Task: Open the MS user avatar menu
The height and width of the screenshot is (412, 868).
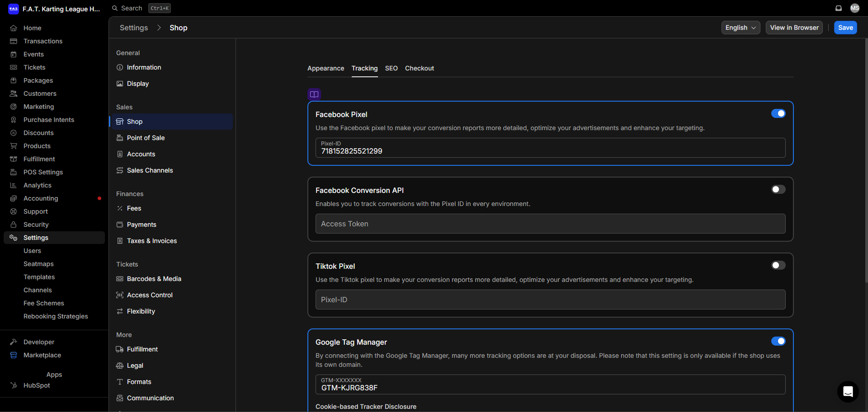Action: (854, 8)
